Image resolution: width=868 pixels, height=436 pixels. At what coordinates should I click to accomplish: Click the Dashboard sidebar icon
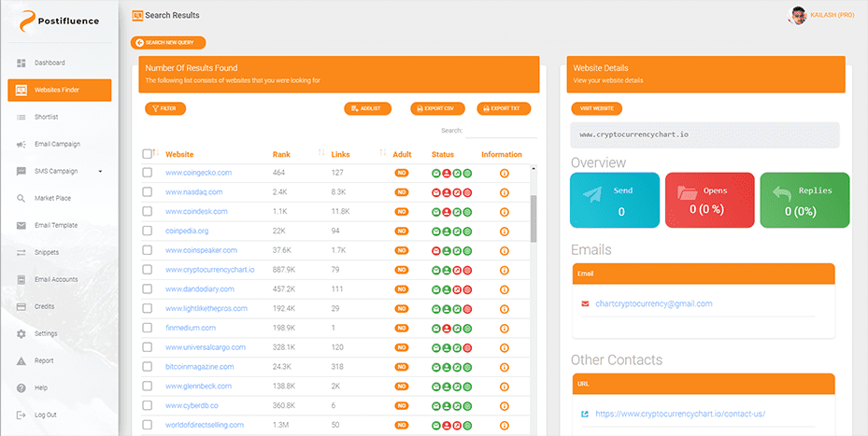[21, 63]
